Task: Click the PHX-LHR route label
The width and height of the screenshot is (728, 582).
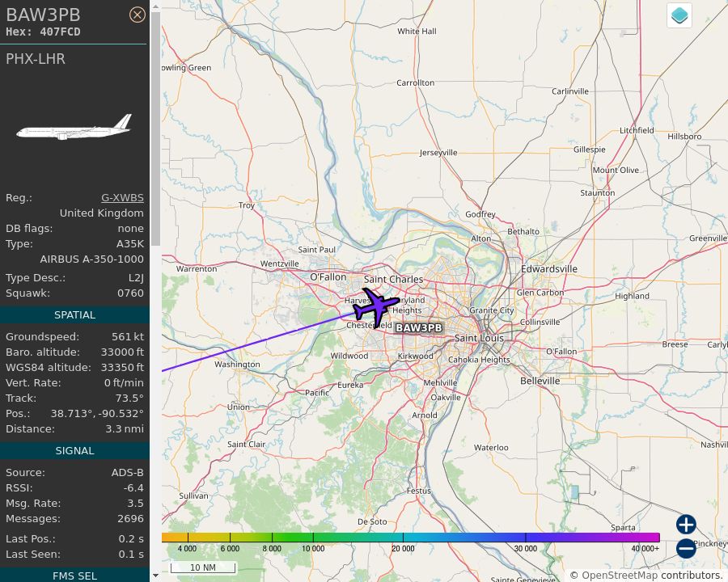Action: coord(35,59)
